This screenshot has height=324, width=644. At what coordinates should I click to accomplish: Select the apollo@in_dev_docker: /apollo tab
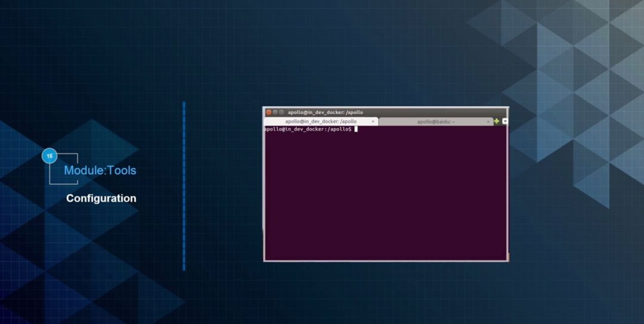(321, 121)
